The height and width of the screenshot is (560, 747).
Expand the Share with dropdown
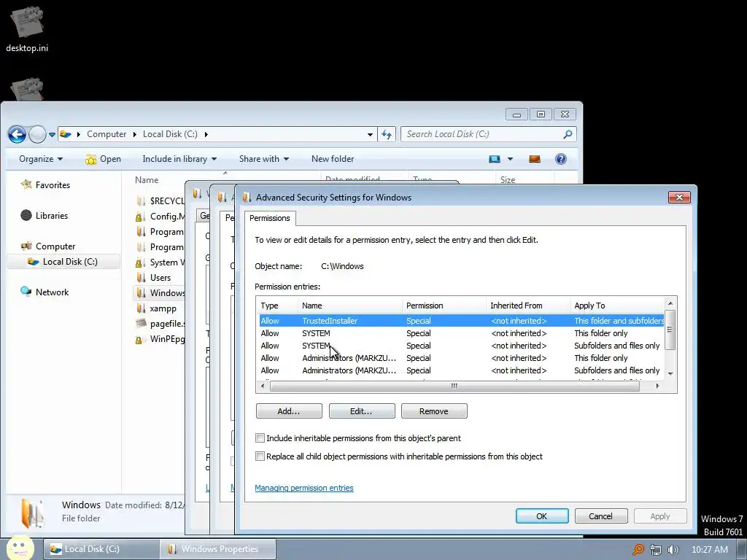[x=264, y=159]
